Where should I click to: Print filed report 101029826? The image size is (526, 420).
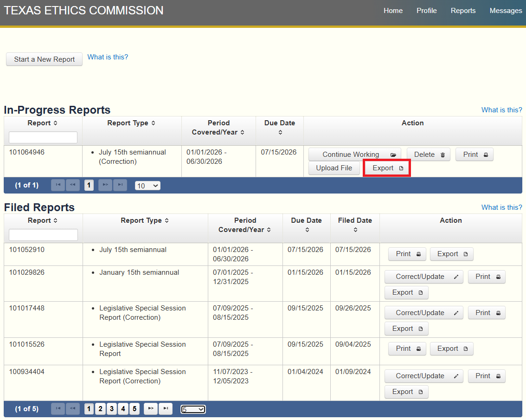tap(487, 277)
